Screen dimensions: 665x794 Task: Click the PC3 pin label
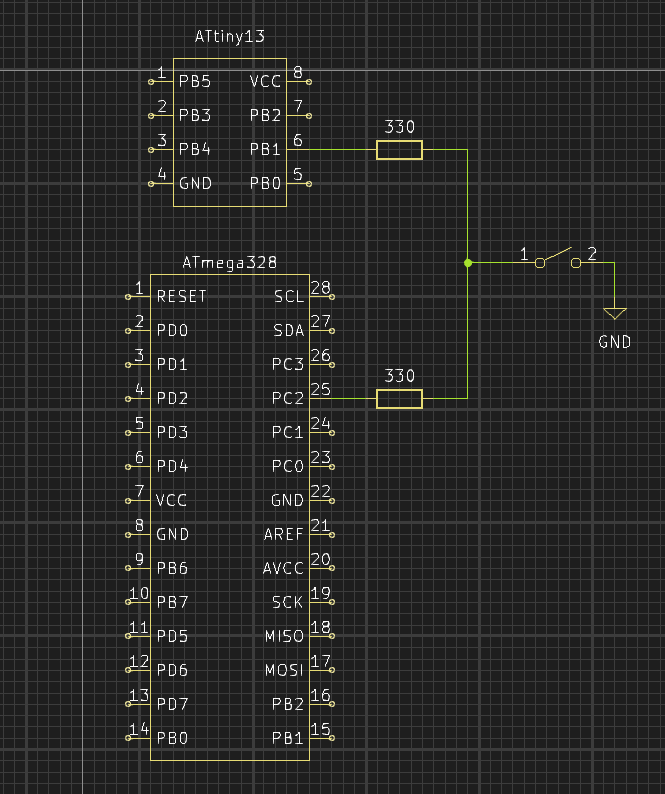pos(288,364)
